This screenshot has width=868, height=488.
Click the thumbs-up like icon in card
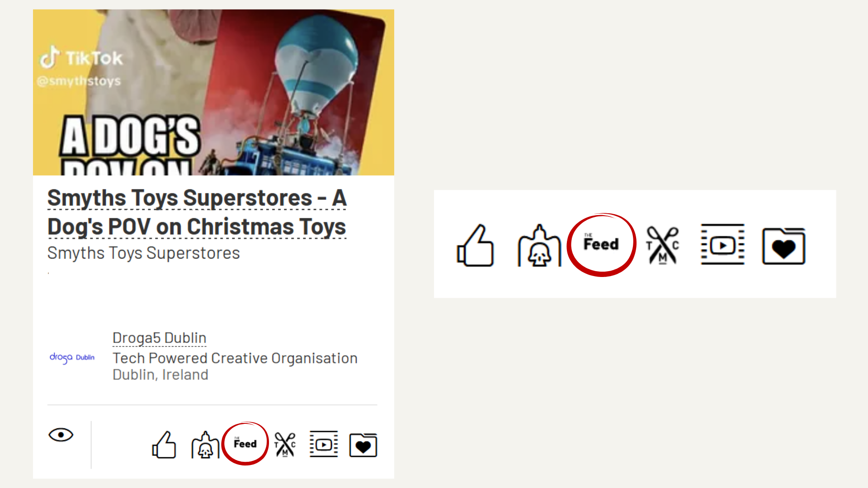click(164, 445)
